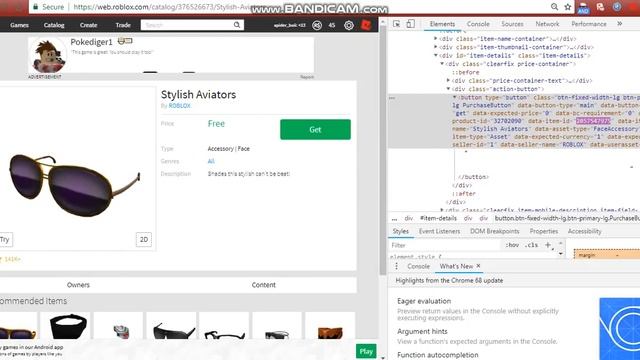Collapse the item-details div node

tap(436, 56)
